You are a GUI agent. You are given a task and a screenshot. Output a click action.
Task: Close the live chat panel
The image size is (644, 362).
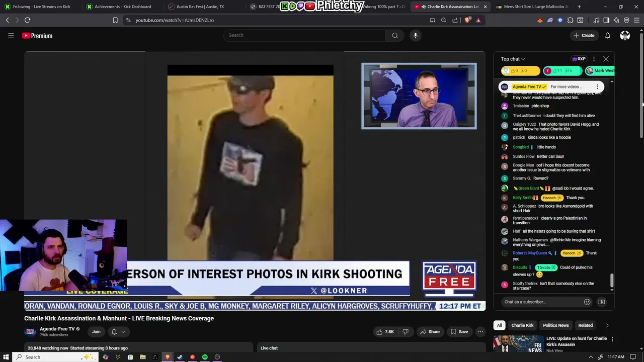click(x=606, y=59)
